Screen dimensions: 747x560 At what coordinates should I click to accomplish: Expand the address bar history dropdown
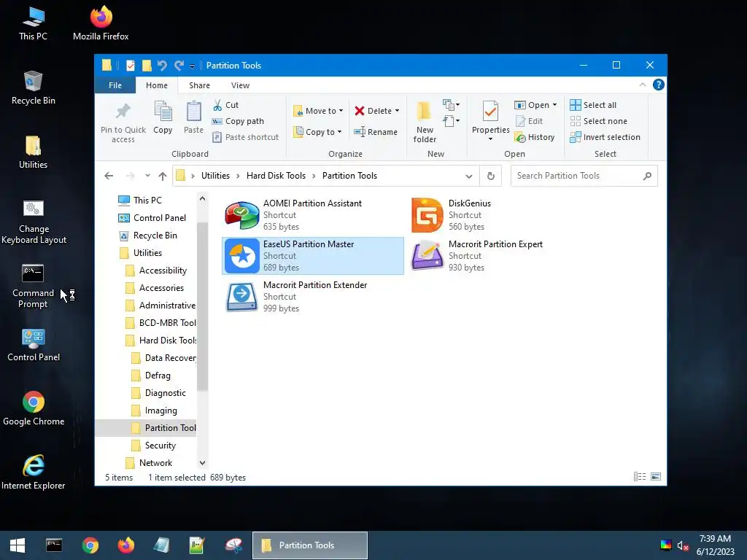click(469, 176)
